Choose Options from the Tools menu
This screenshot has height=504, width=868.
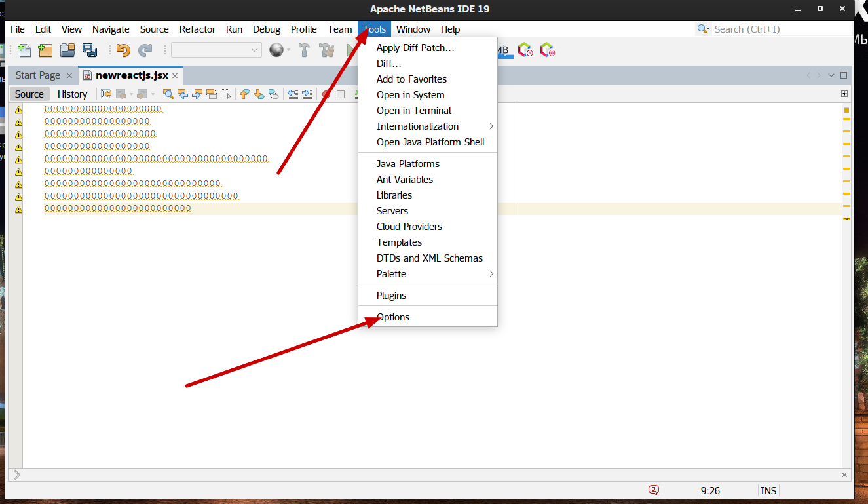click(428, 317)
